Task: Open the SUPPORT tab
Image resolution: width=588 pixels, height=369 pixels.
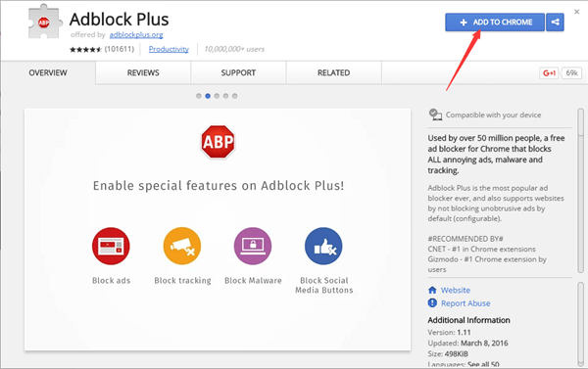Action: (238, 72)
